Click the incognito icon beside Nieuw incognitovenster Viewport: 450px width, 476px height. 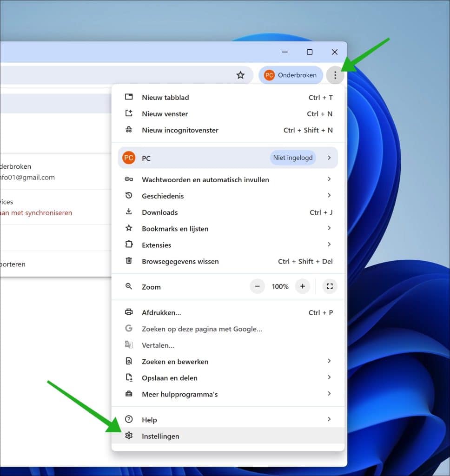pos(129,130)
